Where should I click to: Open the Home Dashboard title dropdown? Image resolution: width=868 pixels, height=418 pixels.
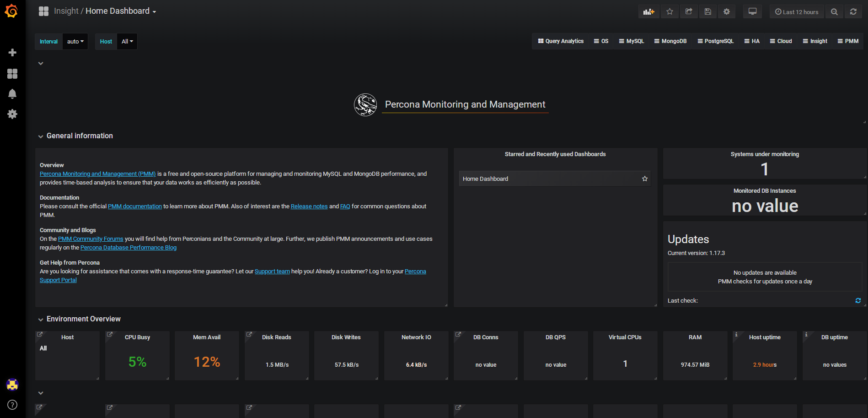[121, 11]
